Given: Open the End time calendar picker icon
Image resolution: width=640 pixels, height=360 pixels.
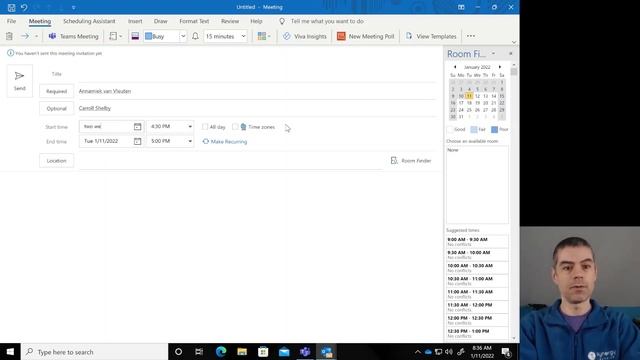Looking at the screenshot, I should tap(138, 141).
